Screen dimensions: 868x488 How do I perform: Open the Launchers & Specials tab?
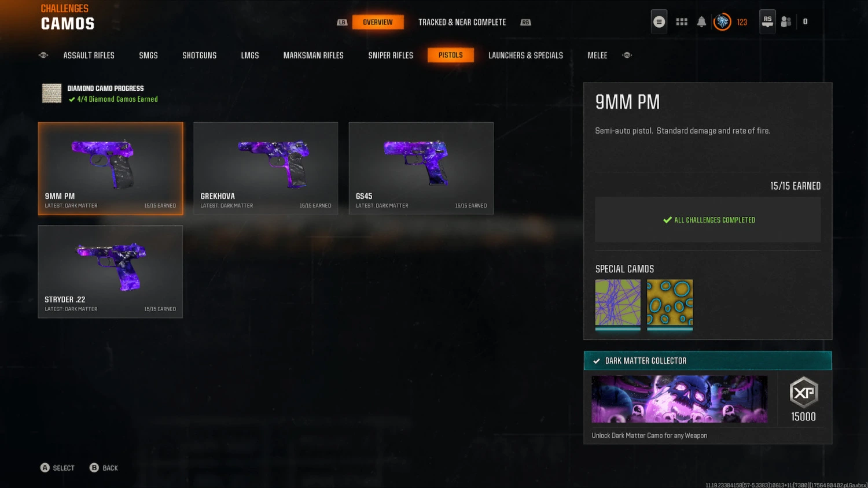[x=525, y=56]
